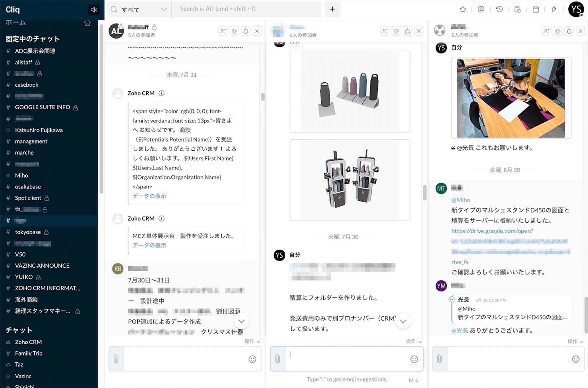Image resolution: width=588 pixels, height=388 pixels.
Task: Click the @Miho mention in MT message
Action: [461, 200]
